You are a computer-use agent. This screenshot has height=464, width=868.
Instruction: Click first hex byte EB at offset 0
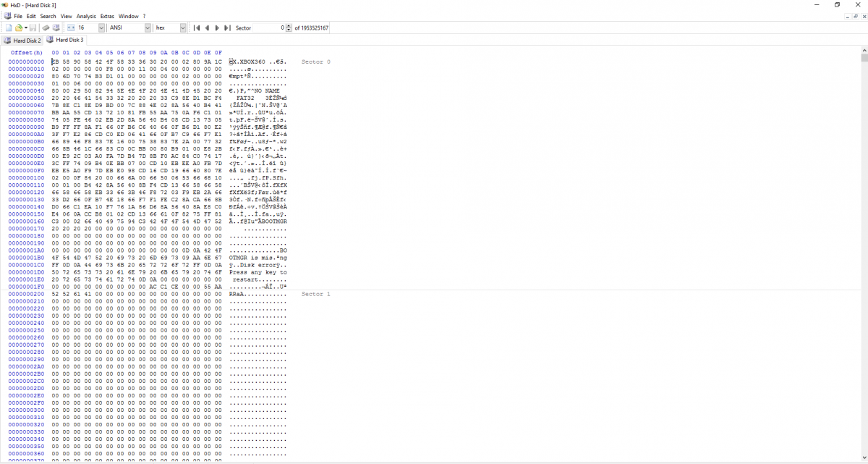coord(55,62)
